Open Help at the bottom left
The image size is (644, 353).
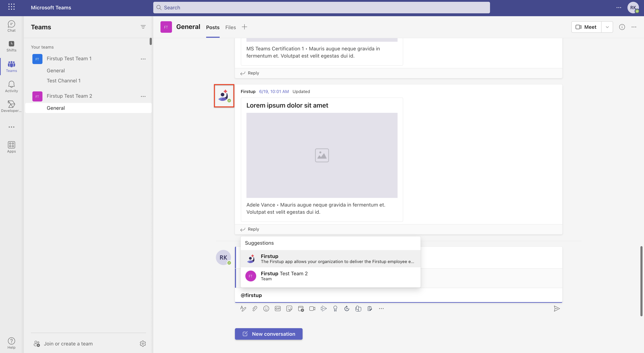12,343
